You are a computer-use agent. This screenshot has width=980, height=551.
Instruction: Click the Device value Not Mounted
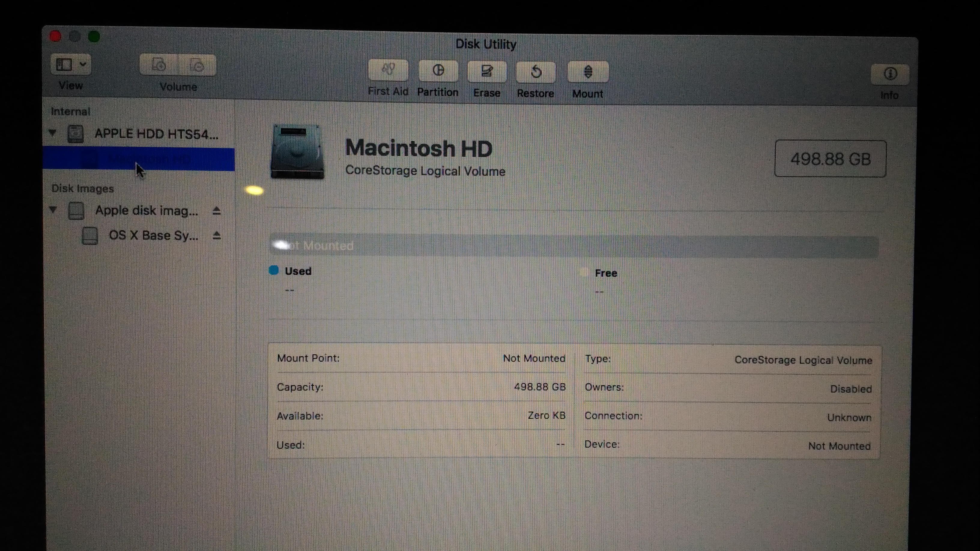click(839, 446)
